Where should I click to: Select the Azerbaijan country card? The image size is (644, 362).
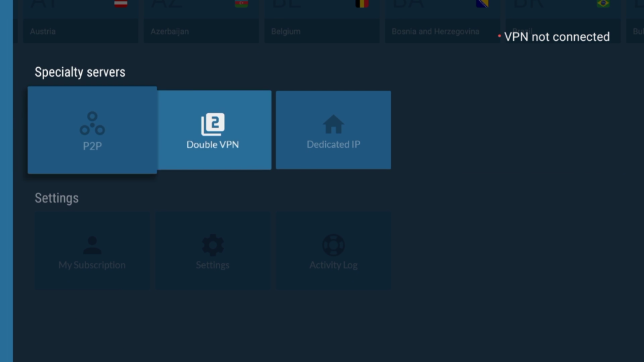pos(201,21)
